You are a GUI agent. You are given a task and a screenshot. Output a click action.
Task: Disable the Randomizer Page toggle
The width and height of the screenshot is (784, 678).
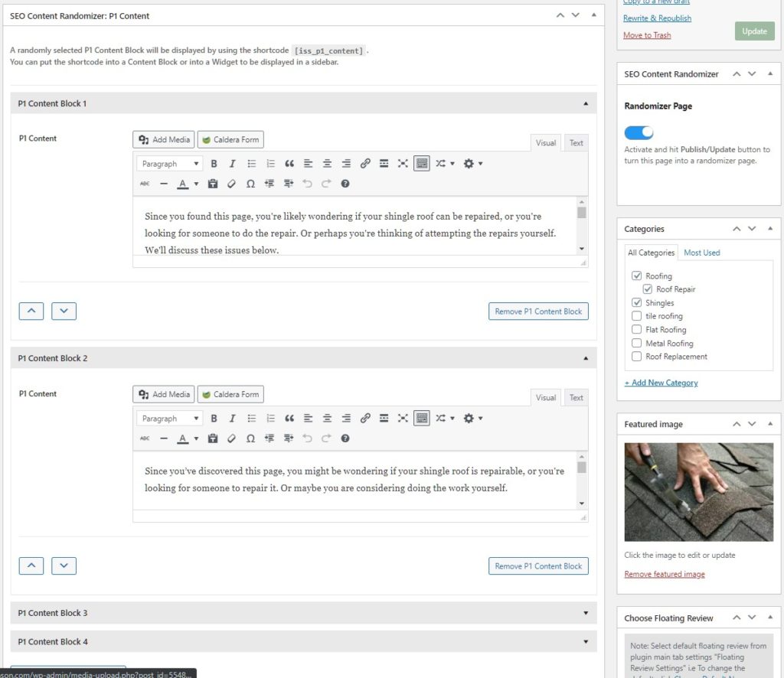point(639,132)
